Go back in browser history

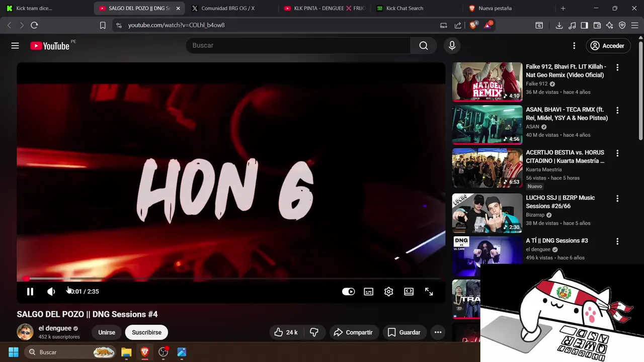(x=9, y=25)
